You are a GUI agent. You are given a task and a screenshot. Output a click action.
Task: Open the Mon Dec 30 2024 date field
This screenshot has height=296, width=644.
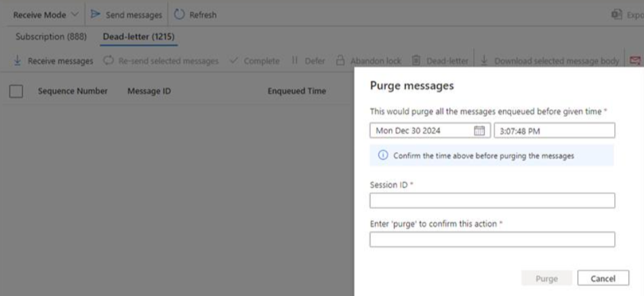[x=430, y=130]
